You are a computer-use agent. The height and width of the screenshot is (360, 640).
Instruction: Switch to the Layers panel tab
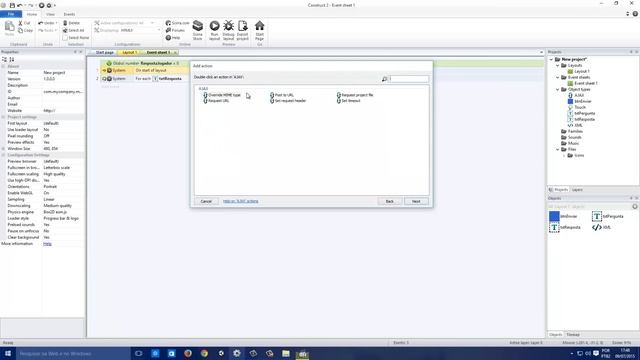tap(577, 190)
